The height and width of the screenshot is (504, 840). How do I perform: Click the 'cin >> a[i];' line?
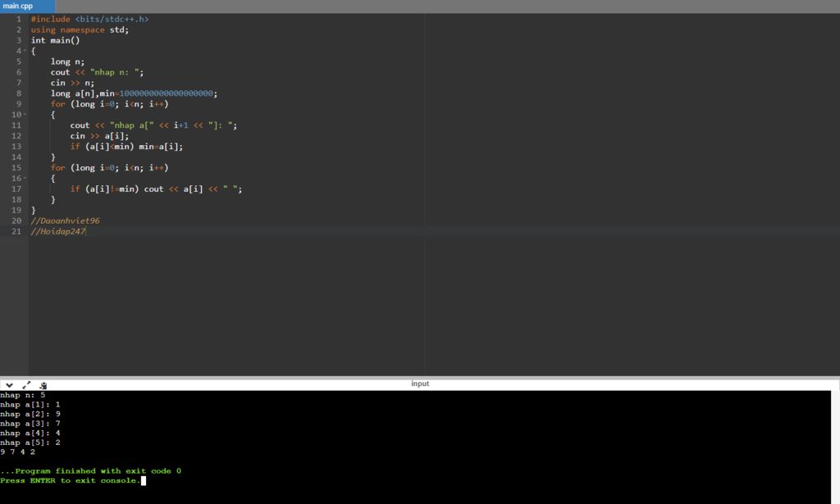(99, 136)
